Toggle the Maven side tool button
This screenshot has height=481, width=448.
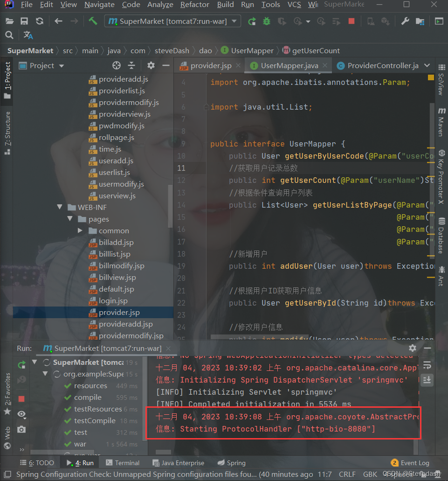pyautogui.click(x=441, y=122)
